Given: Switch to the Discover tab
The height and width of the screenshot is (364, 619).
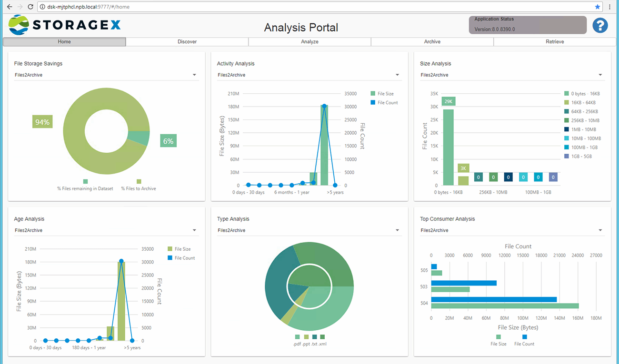Looking at the screenshot, I should (187, 41).
